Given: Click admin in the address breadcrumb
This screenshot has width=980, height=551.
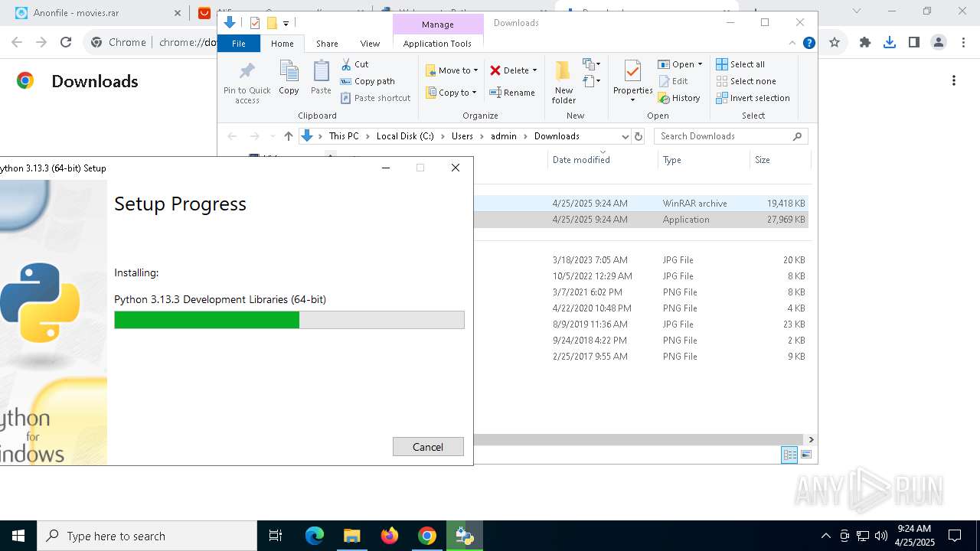Looking at the screenshot, I should pyautogui.click(x=504, y=136).
